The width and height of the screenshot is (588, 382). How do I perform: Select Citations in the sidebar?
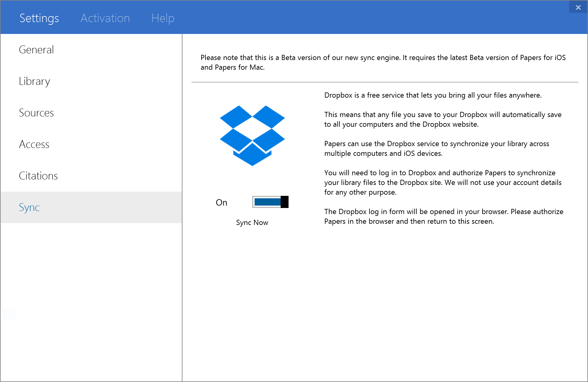(x=38, y=176)
